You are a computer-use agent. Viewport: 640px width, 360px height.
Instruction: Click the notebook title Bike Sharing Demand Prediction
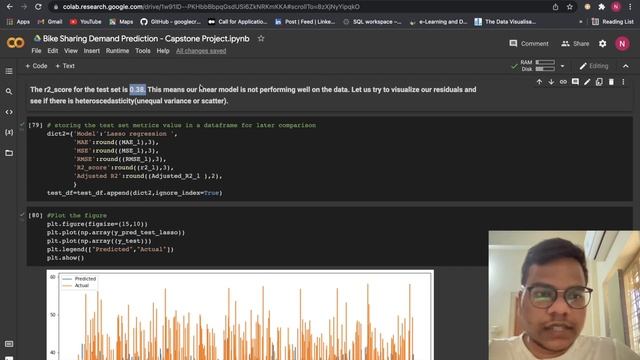pyautogui.click(x=146, y=38)
